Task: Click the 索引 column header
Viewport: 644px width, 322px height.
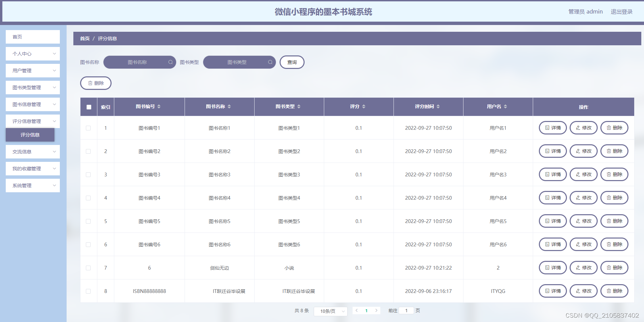Action: pos(105,107)
